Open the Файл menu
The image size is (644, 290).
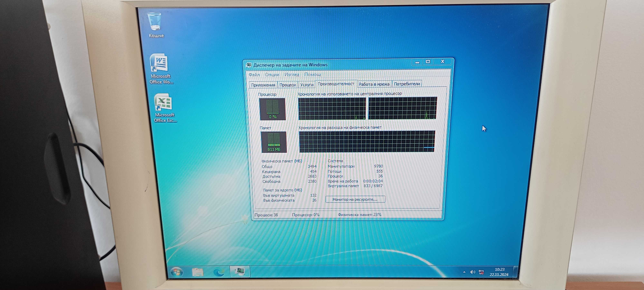[254, 75]
